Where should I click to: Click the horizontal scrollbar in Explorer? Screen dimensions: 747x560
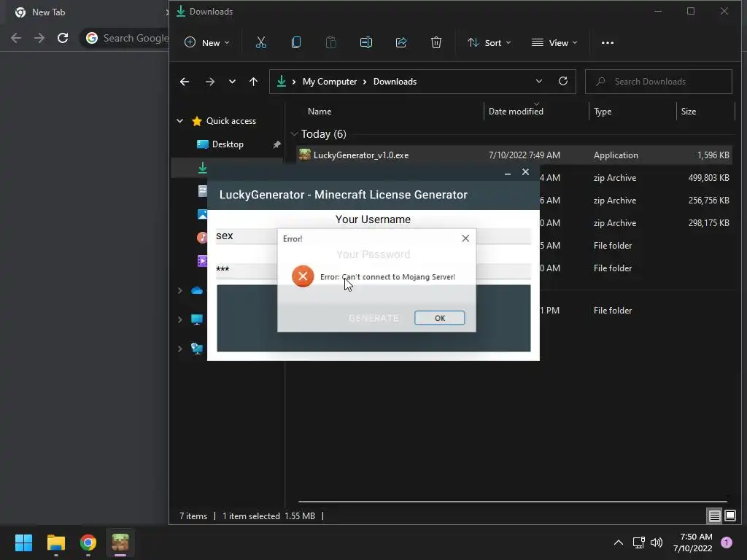tap(513, 502)
